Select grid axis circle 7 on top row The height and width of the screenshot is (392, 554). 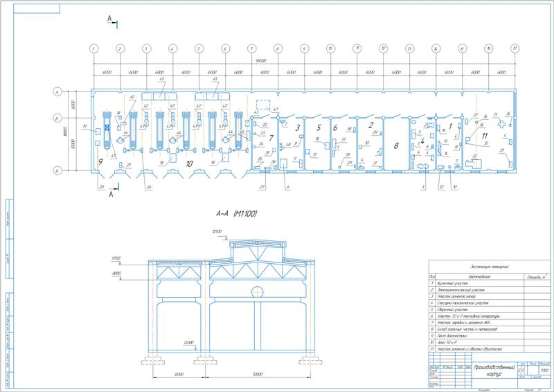251,48
